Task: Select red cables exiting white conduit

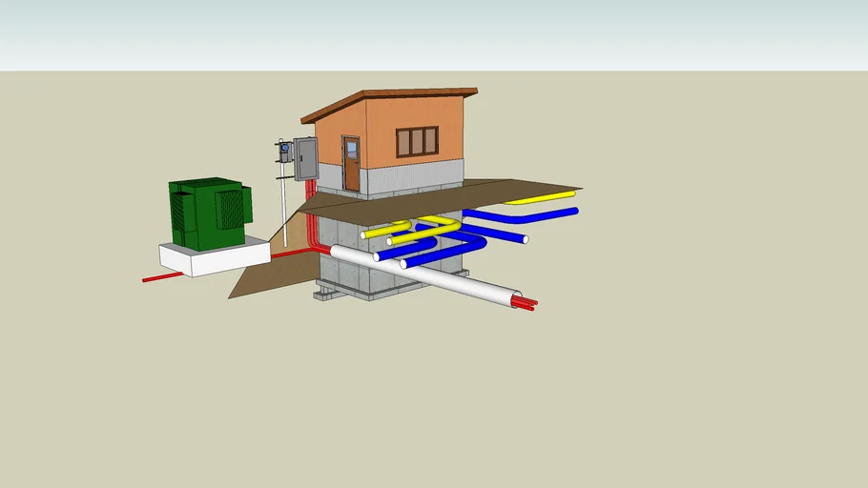Action: tap(524, 304)
